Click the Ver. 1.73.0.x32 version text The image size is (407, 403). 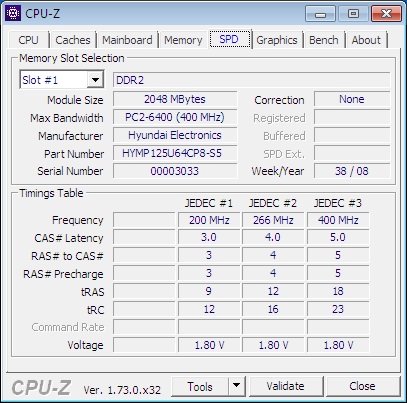pyautogui.click(x=122, y=390)
